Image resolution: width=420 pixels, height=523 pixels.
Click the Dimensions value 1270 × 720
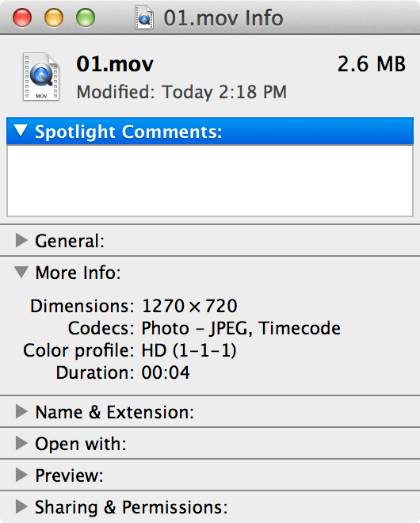(x=189, y=306)
